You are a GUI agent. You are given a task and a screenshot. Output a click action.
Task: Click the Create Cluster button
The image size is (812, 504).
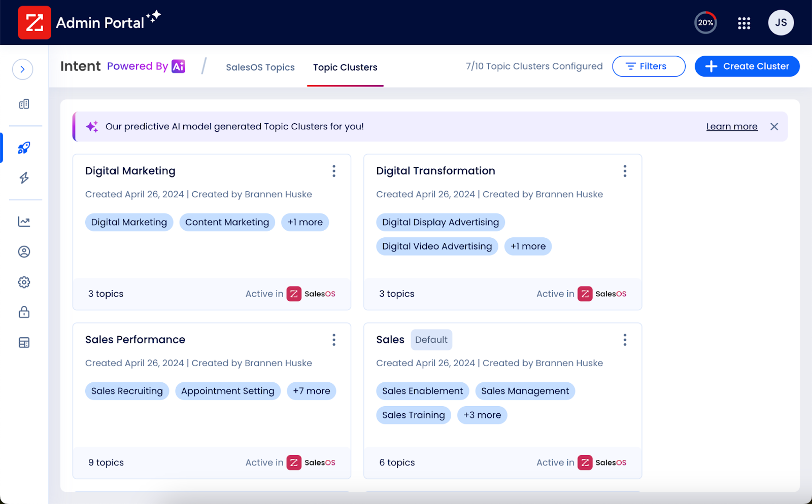[747, 66]
